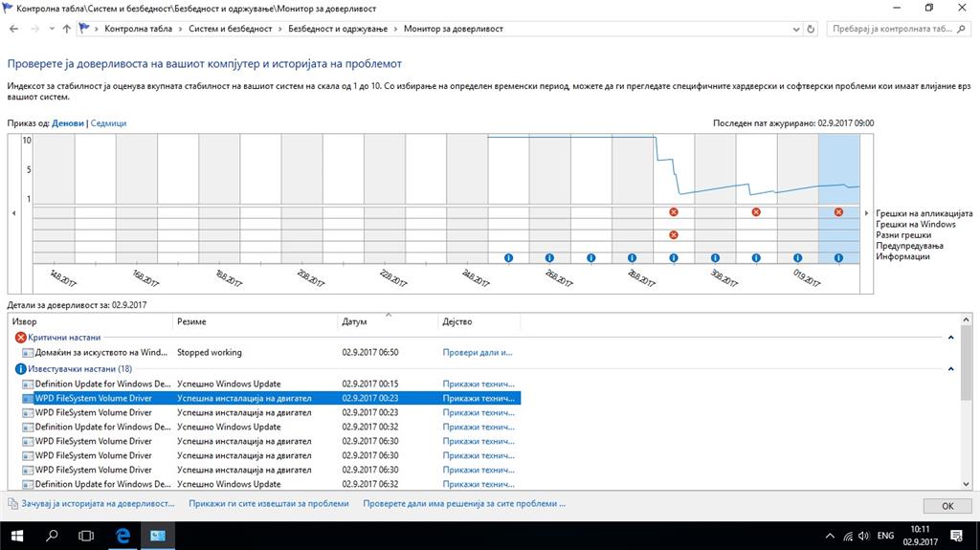Click the search magnifier icon
Image resolution: width=980 pixels, height=550 pixels.
point(961,29)
